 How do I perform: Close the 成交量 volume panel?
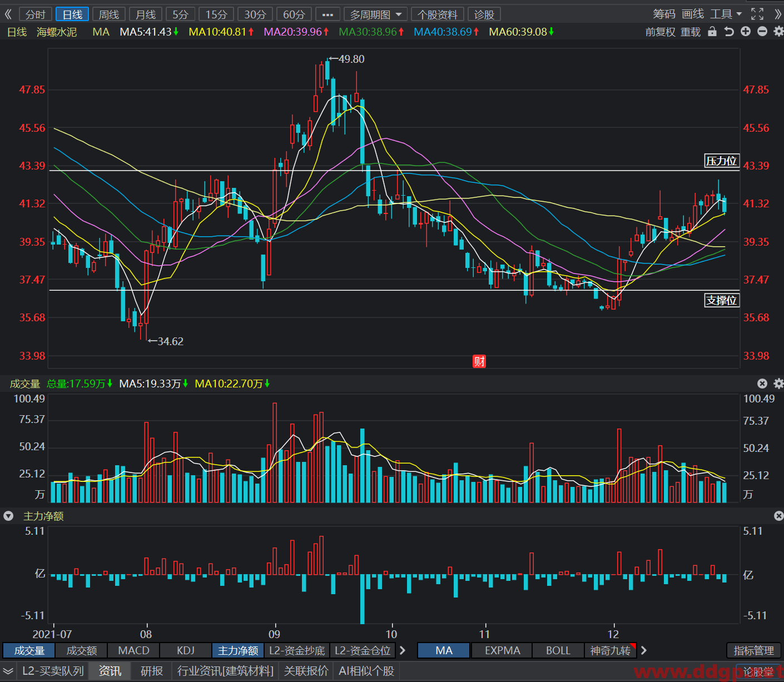762,384
